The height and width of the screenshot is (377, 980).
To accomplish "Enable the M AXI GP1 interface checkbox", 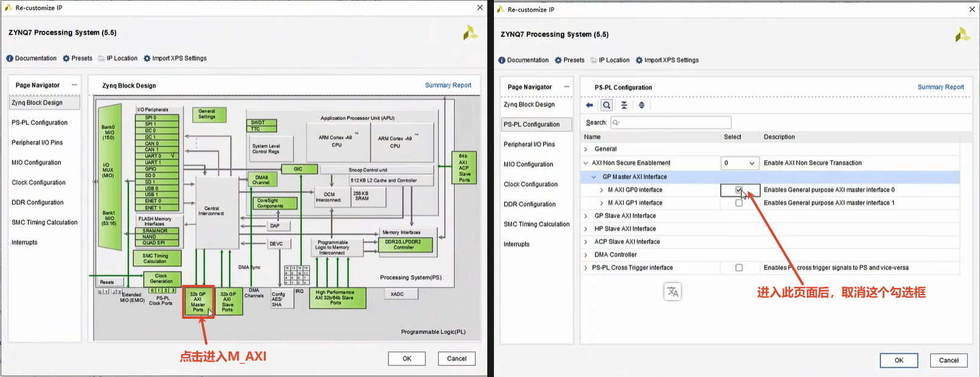I will tap(738, 203).
